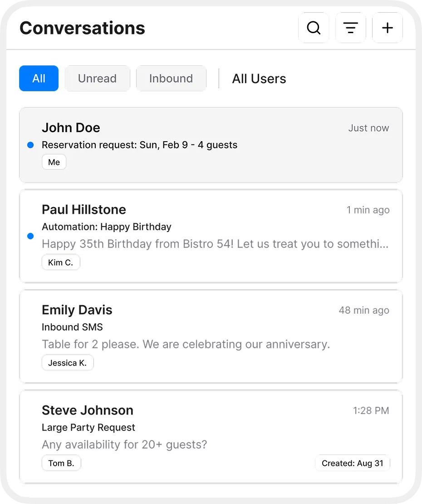This screenshot has width=422, height=504.
Task: Switch filter back to All
Action: (x=39, y=78)
